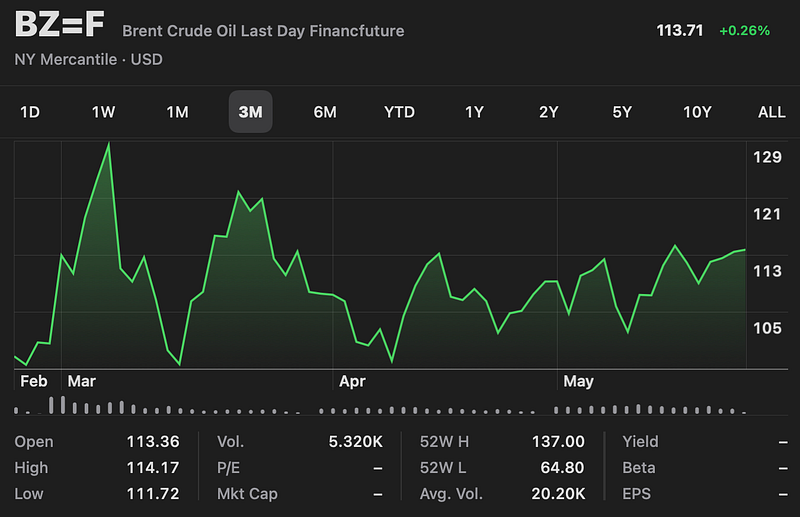800x517 pixels.
Task: Click the selected 3M range tab
Action: (250, 112)
